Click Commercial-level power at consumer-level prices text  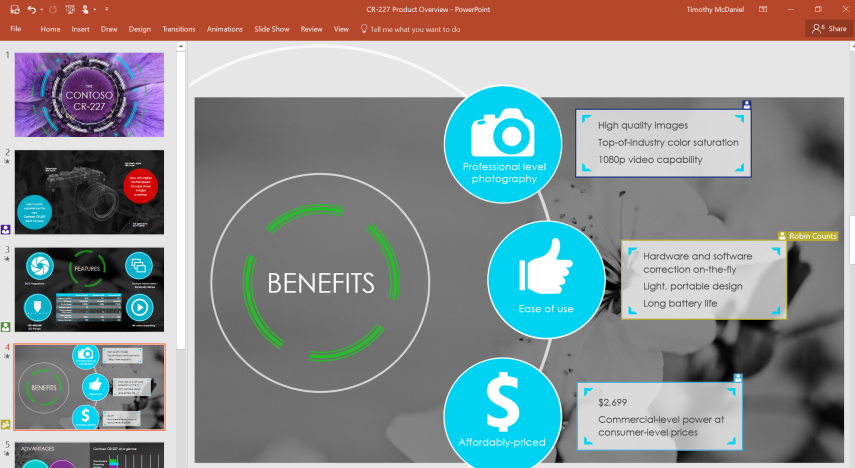661,426
